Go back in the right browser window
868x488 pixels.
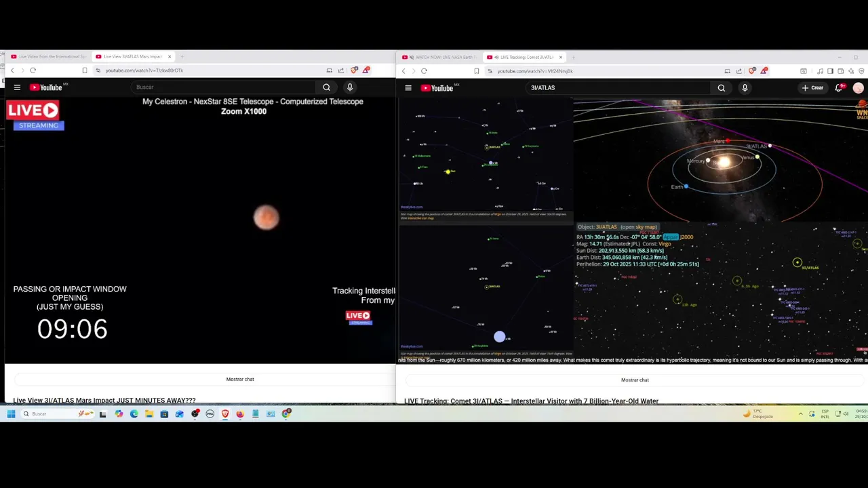[403, 71]
